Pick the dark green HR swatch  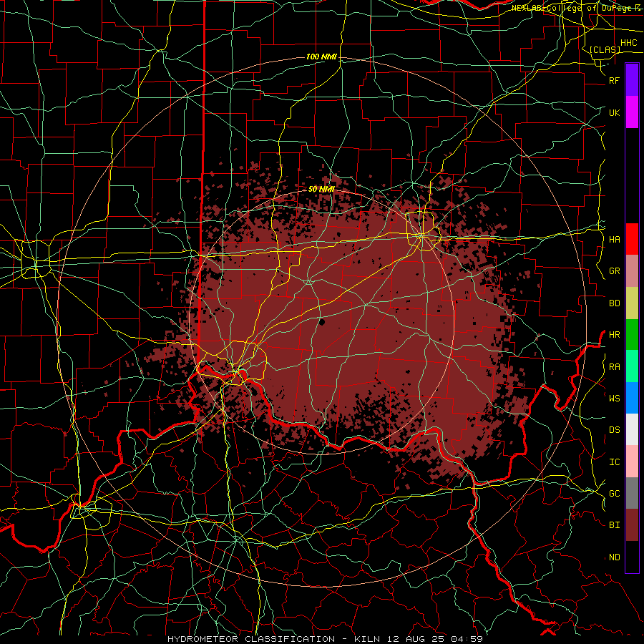pos(632,335)
